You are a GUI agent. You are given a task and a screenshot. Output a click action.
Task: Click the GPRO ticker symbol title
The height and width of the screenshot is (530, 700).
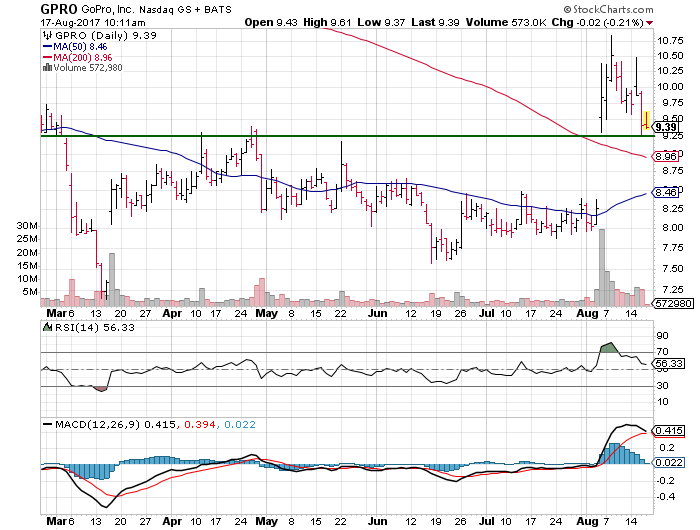(x=58, y=9)
